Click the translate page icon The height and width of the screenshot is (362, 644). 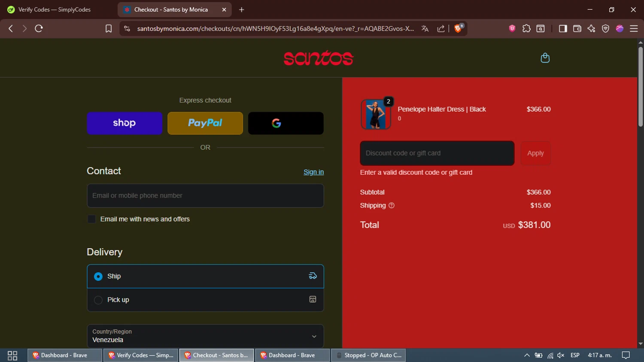coord(425,28)
